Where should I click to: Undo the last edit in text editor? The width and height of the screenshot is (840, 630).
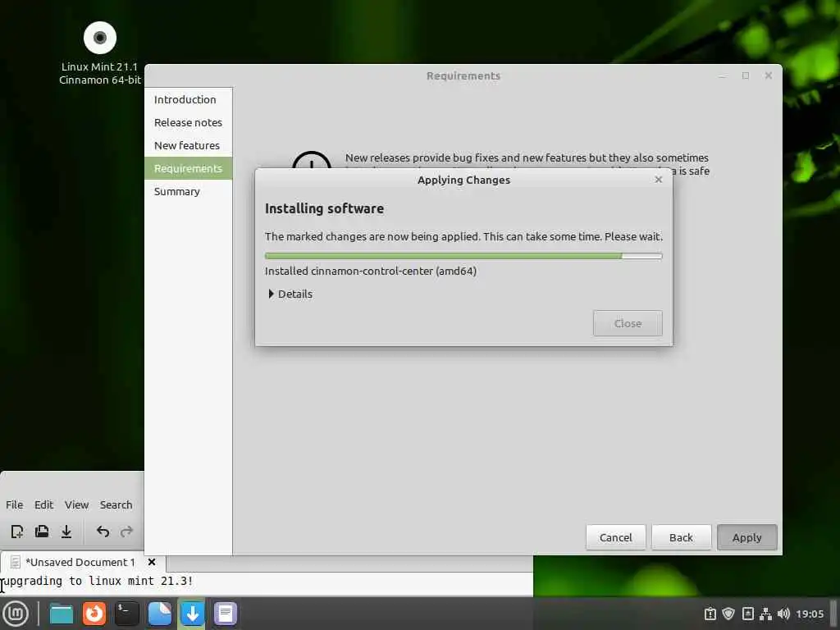coord(103,532)
